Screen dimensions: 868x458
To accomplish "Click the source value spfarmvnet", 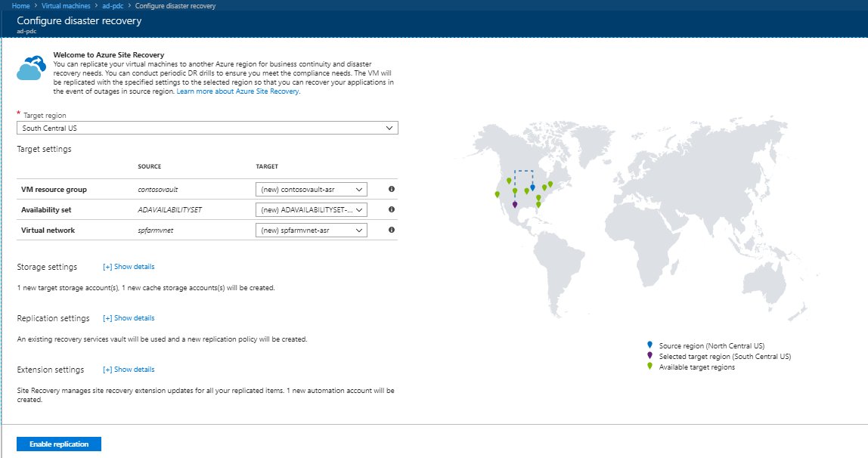I will (156, 230).
